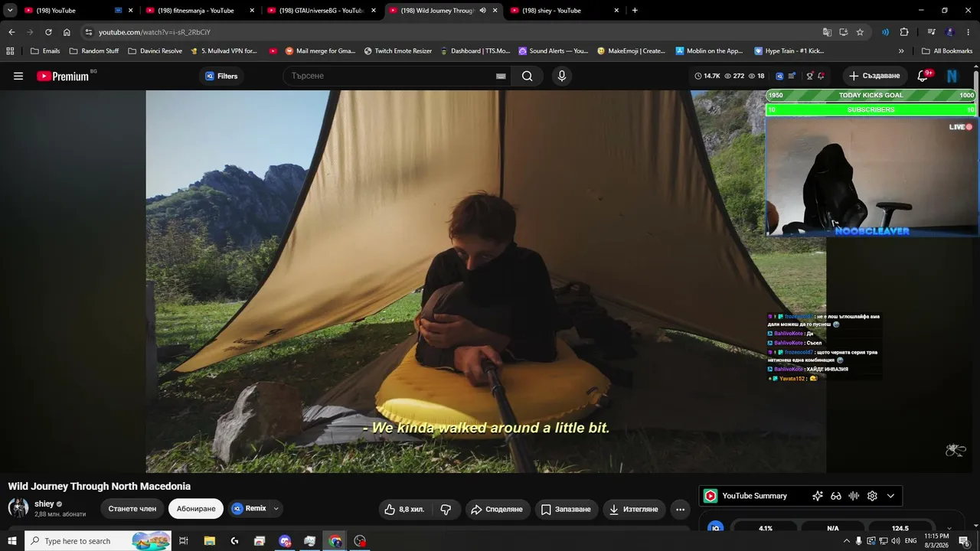Show more bookmarks overflow chevron
Viewport: 980px width, 551px height.
click(901, 51)
